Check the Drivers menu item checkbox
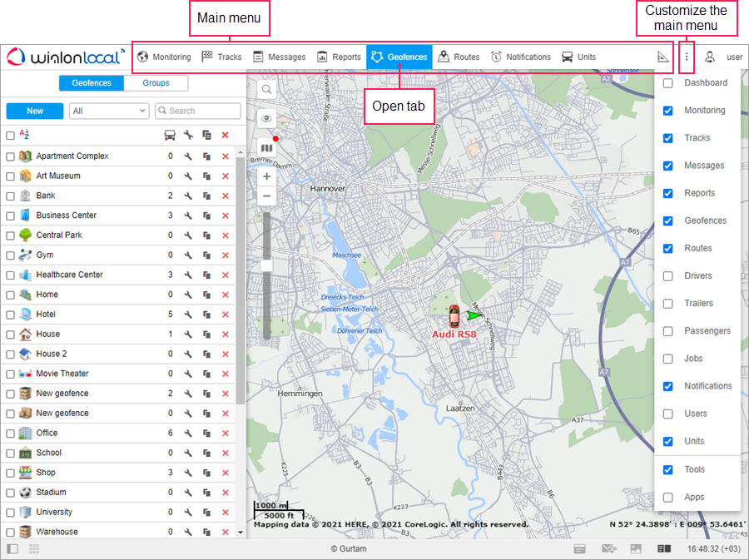The width and height of the screenshot is (749, 560). pos(667,276)
